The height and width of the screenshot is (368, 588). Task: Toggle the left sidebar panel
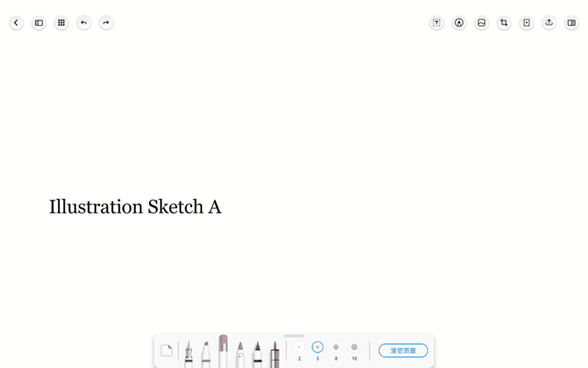[x=39, y=23]
